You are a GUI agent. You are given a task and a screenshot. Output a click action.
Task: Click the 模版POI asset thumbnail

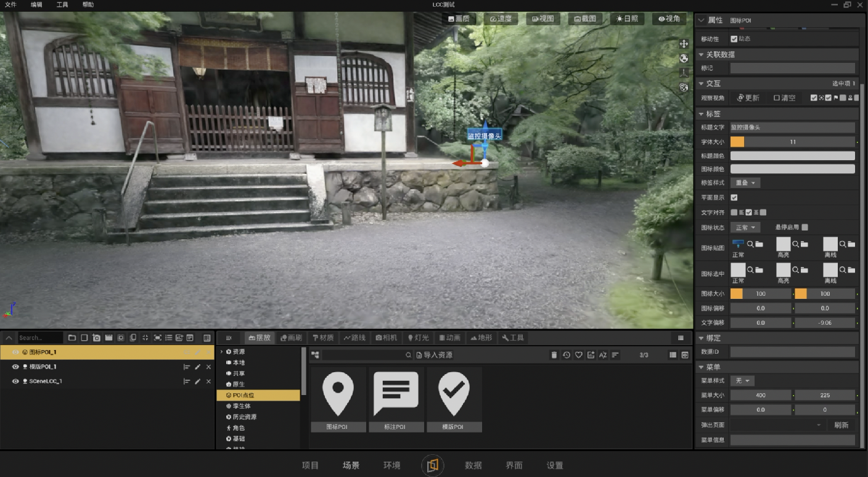[x=454, y=399]
